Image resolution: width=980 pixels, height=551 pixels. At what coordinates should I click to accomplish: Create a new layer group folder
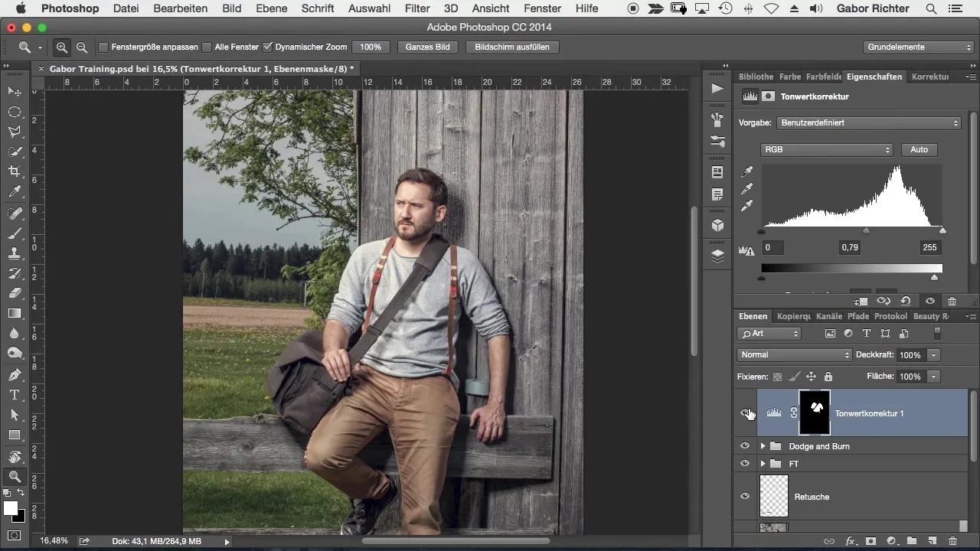(912, 541)
